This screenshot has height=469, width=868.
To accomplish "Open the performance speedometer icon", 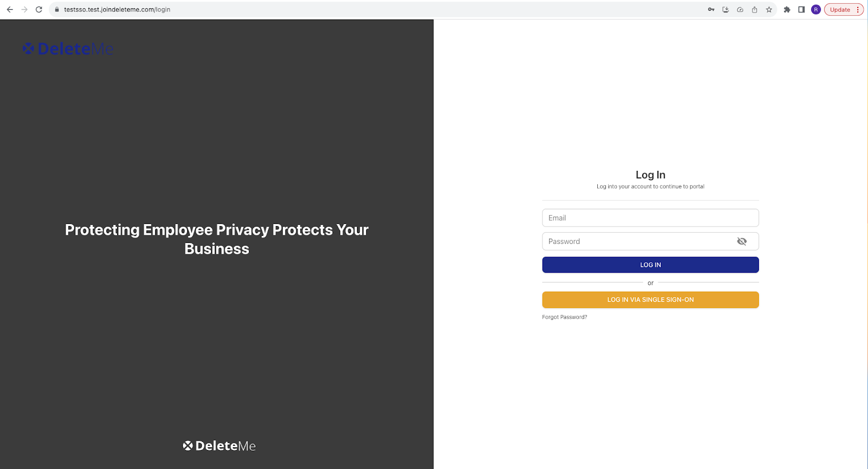I will click(740, 10).
